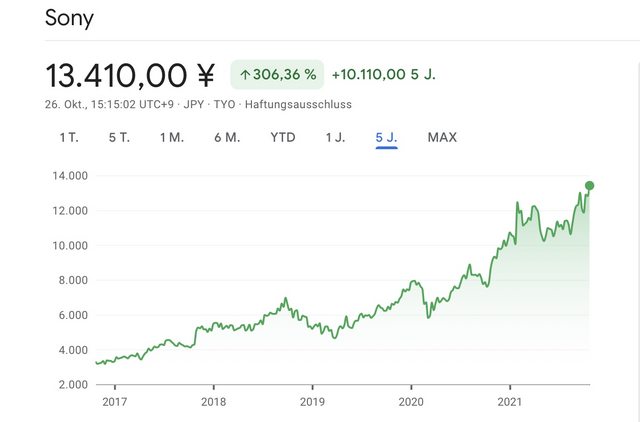This screenshot has height=422, width=640.
Task: Open the 1 M. chart range
Action: [x=172, y=138]
